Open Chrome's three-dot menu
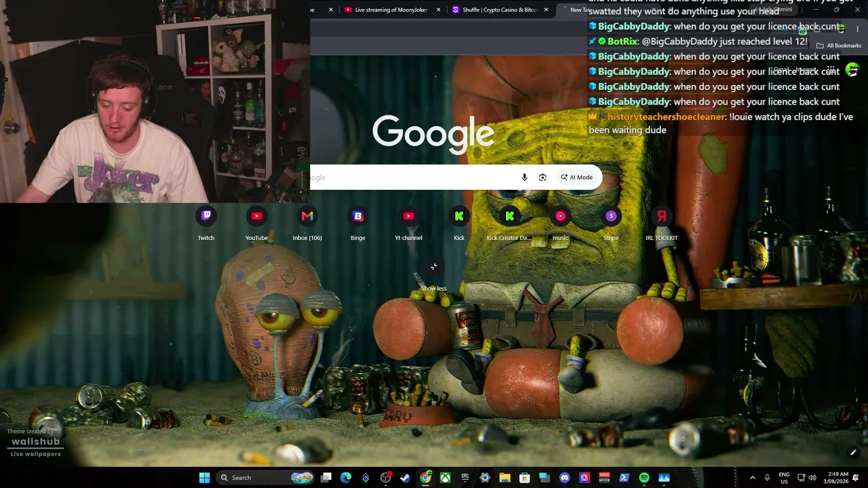 [x=857, y=28]
